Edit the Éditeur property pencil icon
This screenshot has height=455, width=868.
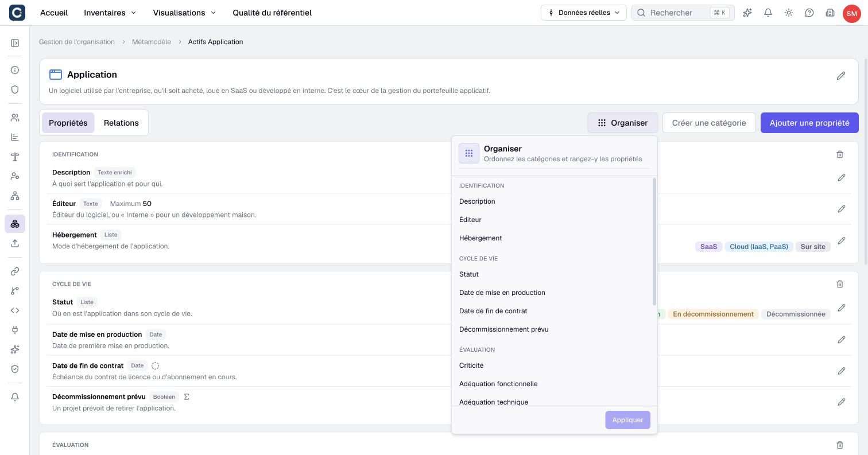point(842,209)
